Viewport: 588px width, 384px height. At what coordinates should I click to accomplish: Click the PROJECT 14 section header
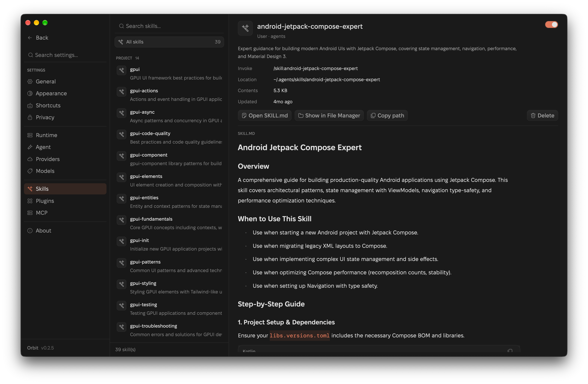[127, 58]
